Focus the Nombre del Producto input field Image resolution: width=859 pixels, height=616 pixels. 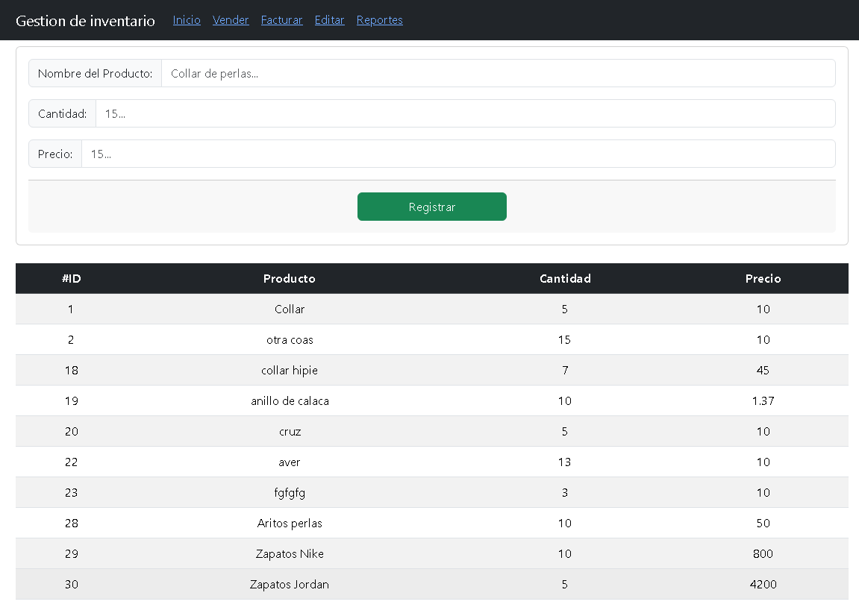[498, 73]
